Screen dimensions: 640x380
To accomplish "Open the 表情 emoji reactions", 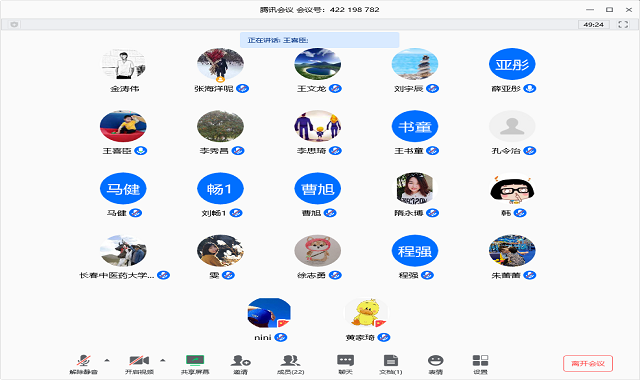I will point(436,364).
